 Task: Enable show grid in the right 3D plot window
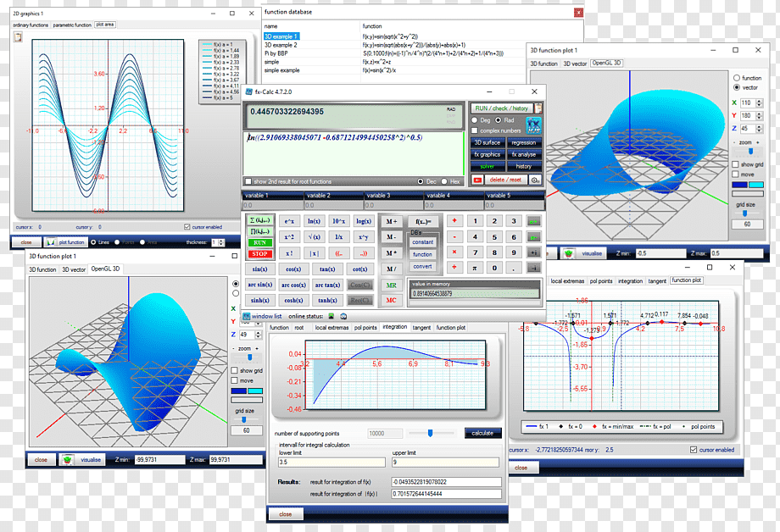pyautogui.click(x=735, y=164)
